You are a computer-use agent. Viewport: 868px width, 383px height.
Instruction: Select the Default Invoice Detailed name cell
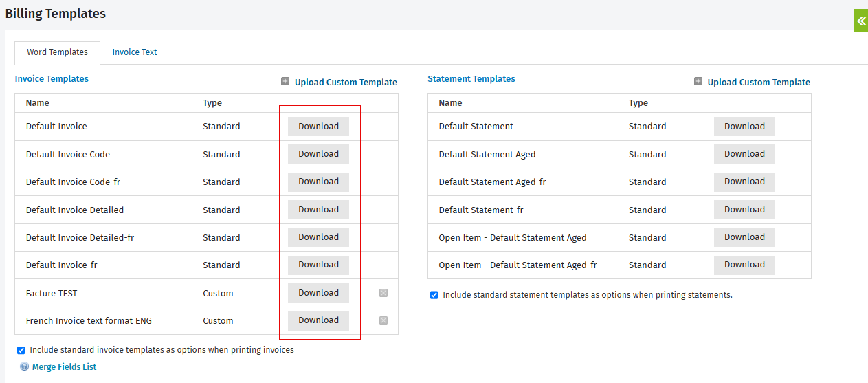[75, 210]
